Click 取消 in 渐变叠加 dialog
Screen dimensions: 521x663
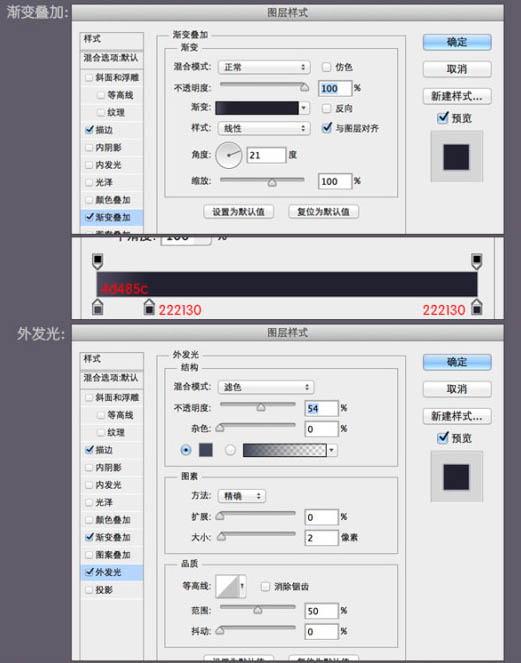coord(457,69)
